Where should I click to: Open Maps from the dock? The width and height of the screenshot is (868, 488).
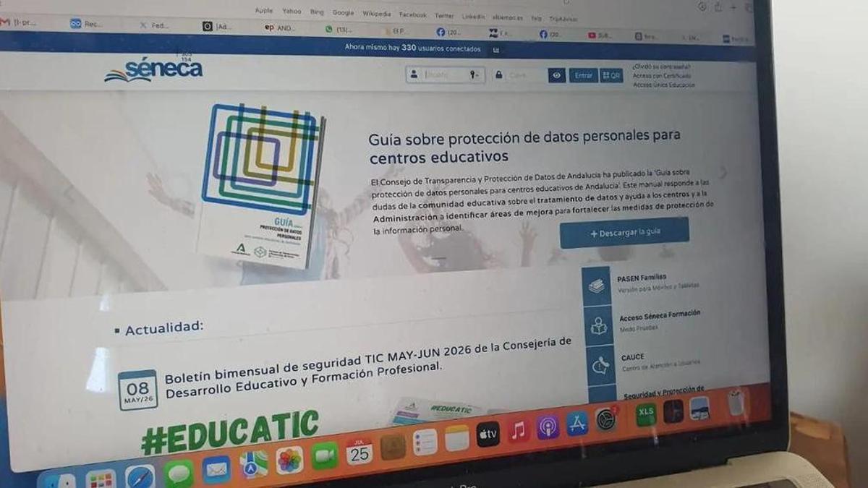[253, 464]
